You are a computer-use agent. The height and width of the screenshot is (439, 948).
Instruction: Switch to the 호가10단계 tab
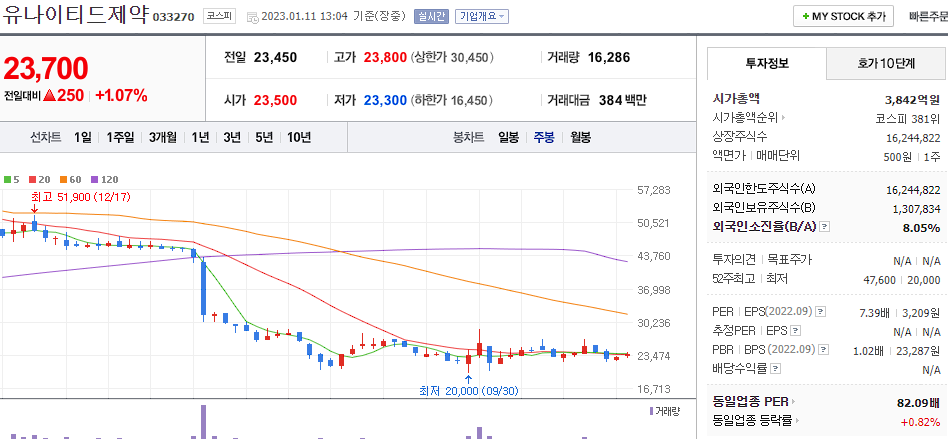(x=886, y=63)
